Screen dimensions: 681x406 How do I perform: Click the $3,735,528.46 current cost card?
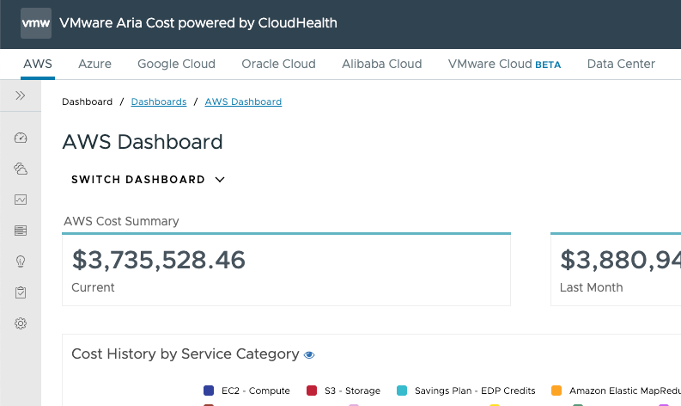click(286, 270)
